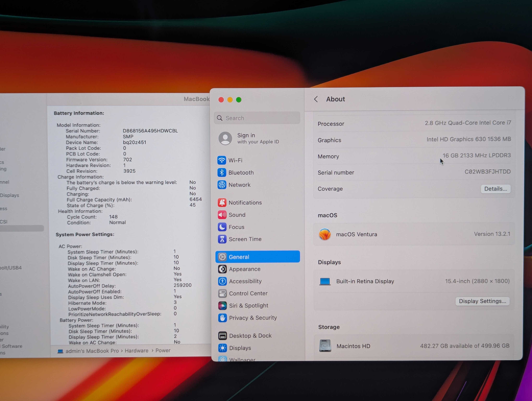Viewport: 532px width, 401px height.
Task: Click the serial number C02WB3FJHTDD
Action: pos(488,172)
